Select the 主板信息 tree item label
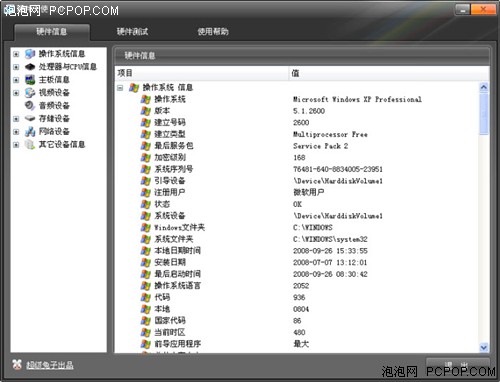 coord(54,80)
